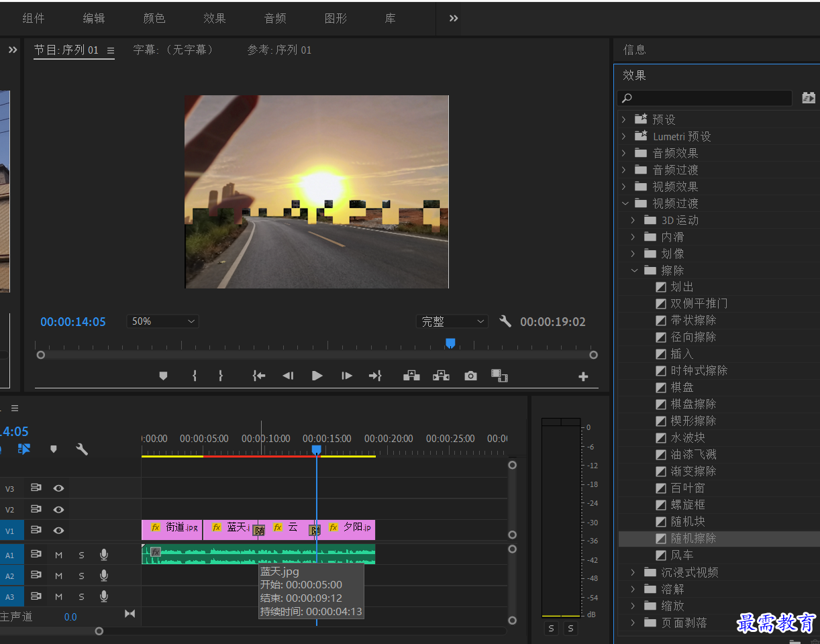The height and width of the screenshot is (644, 820).
Task: Select the 棋盘擦除 transition
Action: (x=694, y=404)
